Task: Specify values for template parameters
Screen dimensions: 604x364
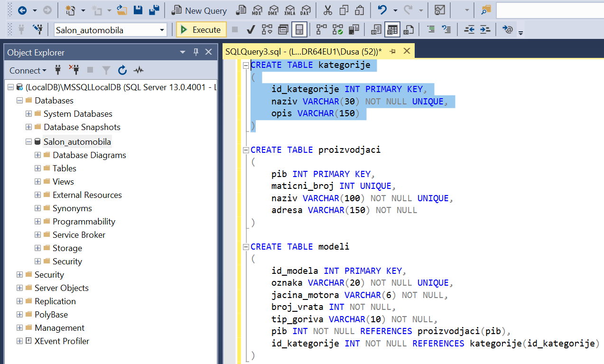Action: [507, 30]
